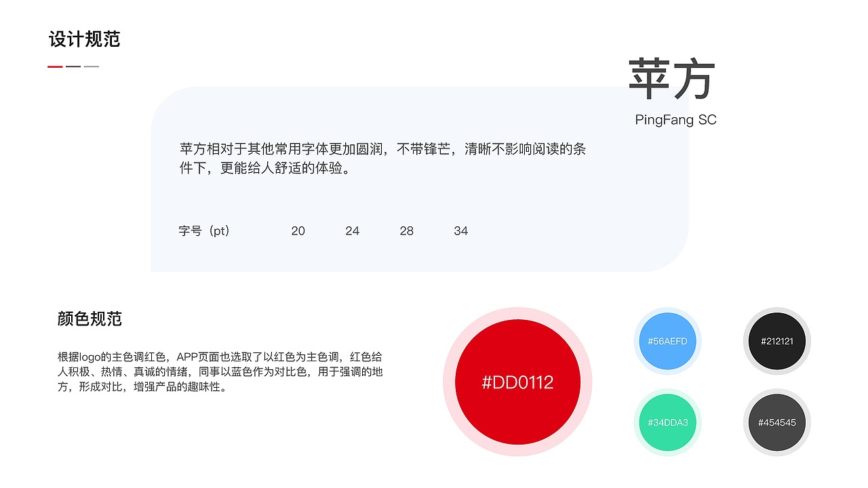This screenshot has height=488, width=868.
Task: Select font size 24
Action: point(353,231)
